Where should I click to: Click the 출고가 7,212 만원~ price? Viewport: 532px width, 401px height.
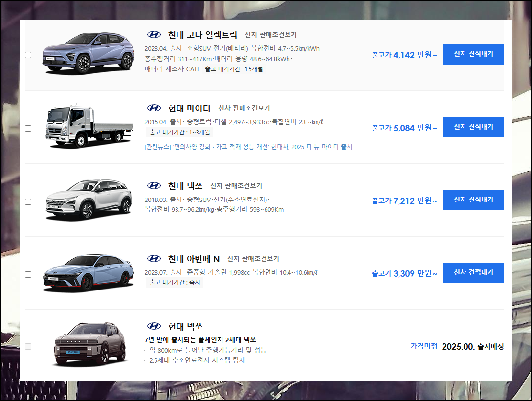[404, 201]
